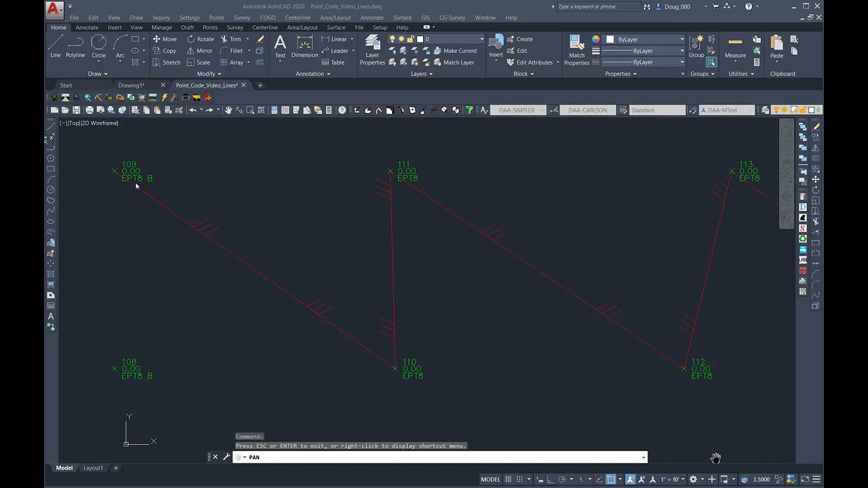Open the COGO menu
The image size is (868, 488).
pos(267,18)
